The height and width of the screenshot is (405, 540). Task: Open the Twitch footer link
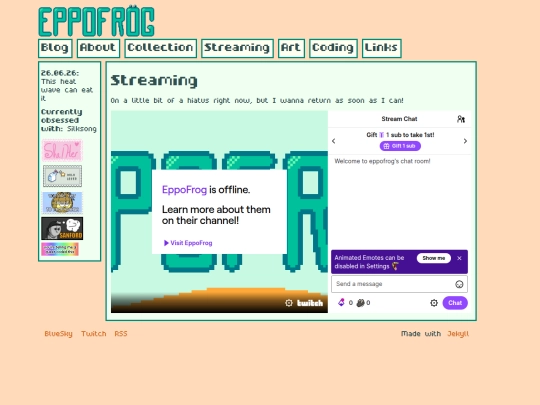coord(94,334)
